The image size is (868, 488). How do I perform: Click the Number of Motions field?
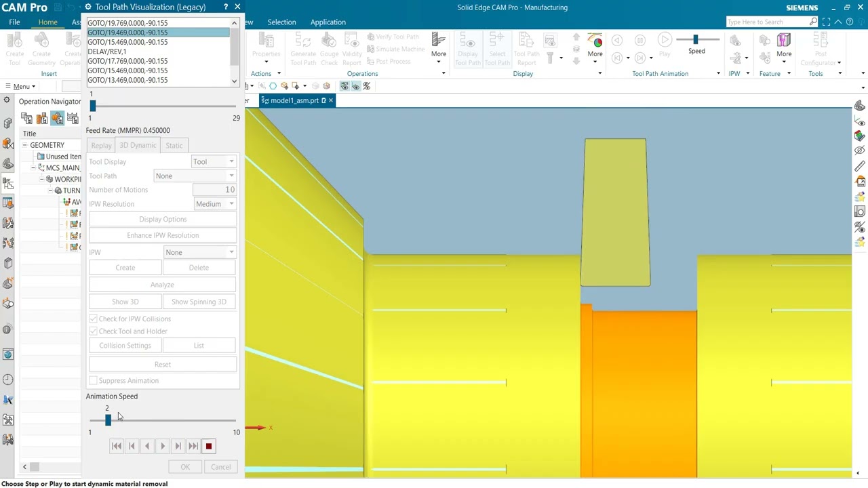(x=214, y=190)
